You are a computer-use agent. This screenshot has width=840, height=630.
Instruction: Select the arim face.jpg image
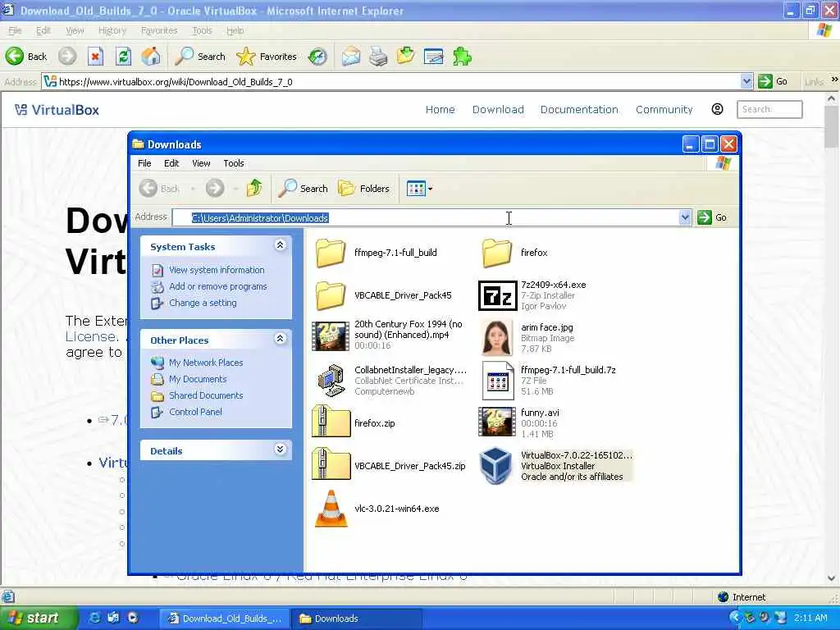[527, 337]
